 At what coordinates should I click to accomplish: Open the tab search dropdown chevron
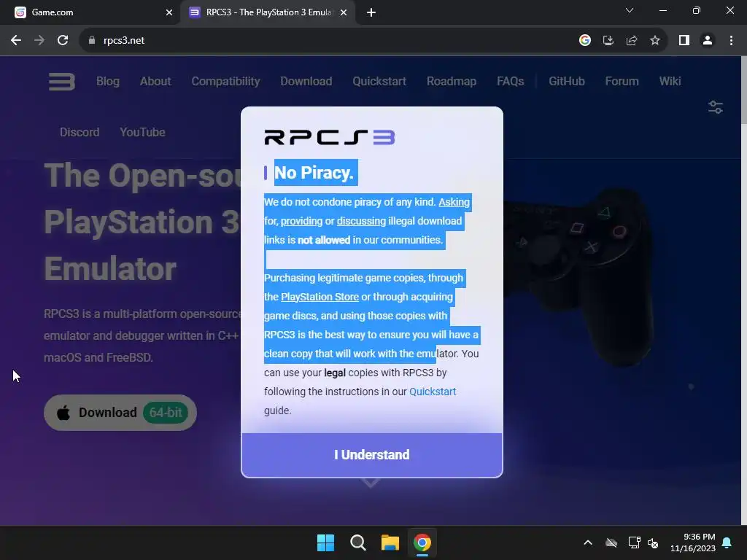630,10
